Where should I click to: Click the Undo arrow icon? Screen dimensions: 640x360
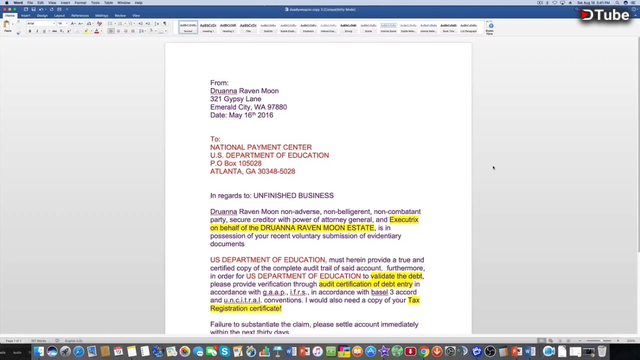pyautogui.click(x=41, y=9)
